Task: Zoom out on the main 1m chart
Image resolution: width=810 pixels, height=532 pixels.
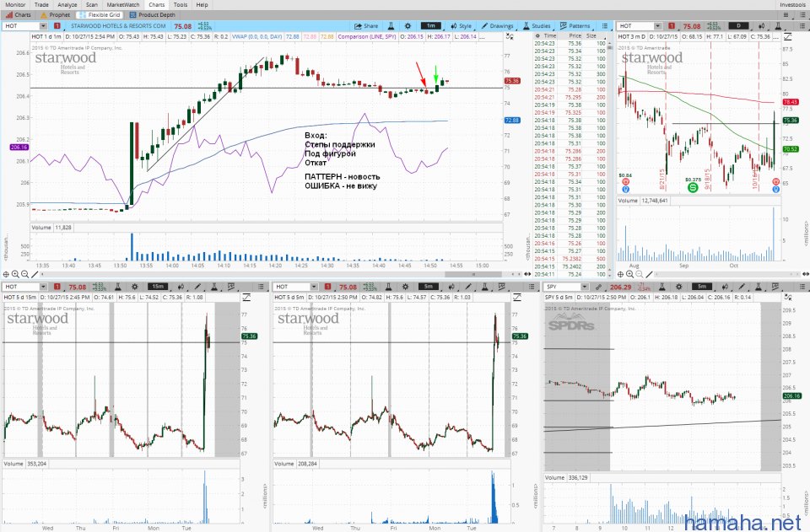Action: point(24,275)
